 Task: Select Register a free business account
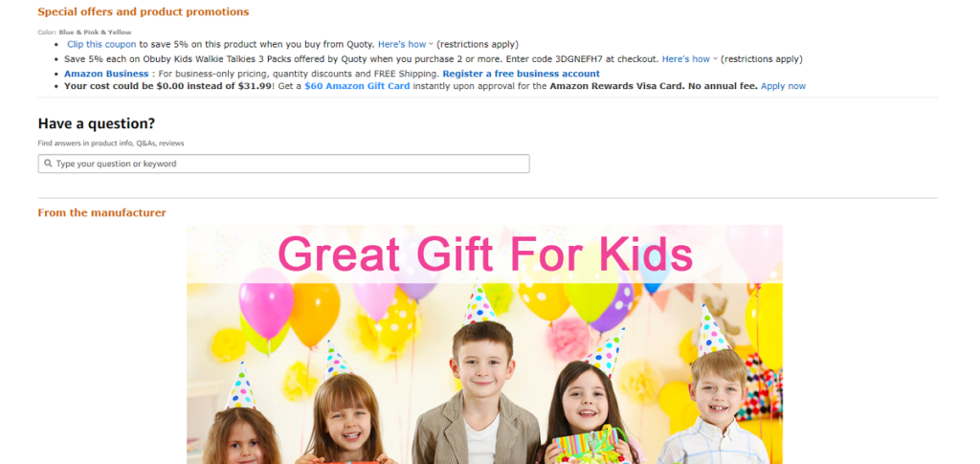(x=522, y=74)
